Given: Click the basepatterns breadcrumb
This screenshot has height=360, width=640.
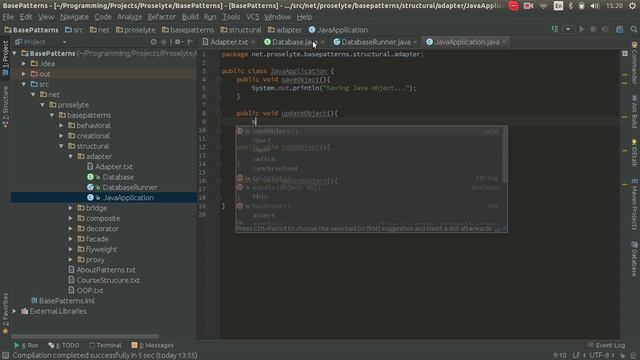Looking at the screenshot, I should (x=188, y=30).
